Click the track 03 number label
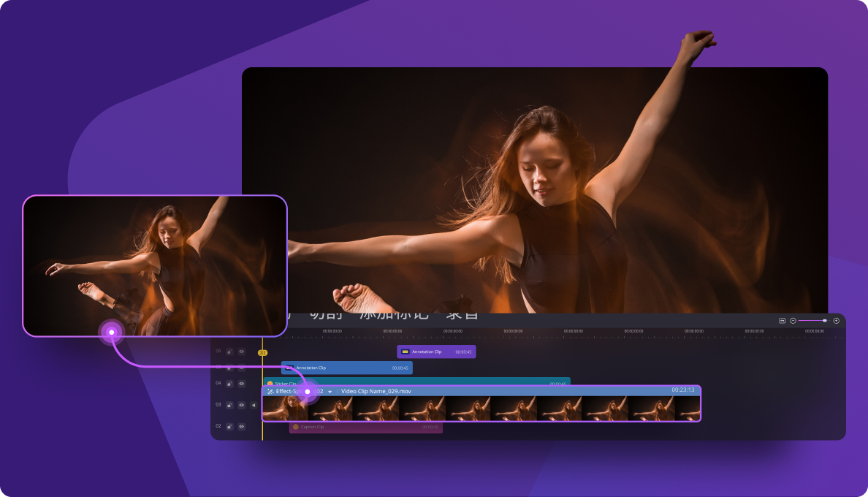 click(x=218, y=405)
